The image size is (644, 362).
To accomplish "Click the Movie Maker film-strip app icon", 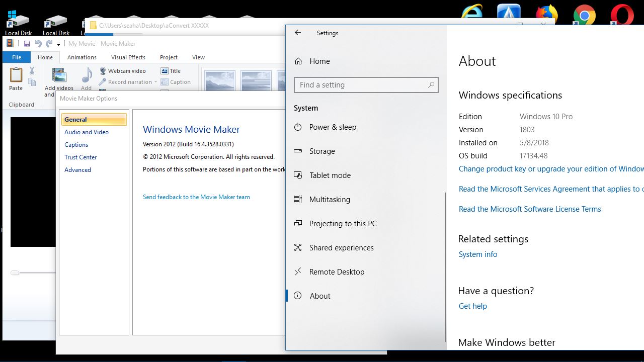I will pos(10,44).
